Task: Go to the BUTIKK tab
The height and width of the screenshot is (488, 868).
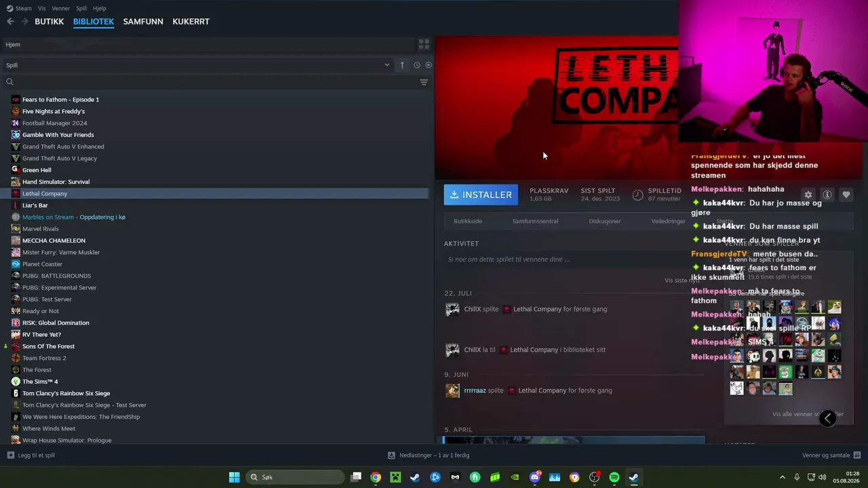Action: coord(50,22)
